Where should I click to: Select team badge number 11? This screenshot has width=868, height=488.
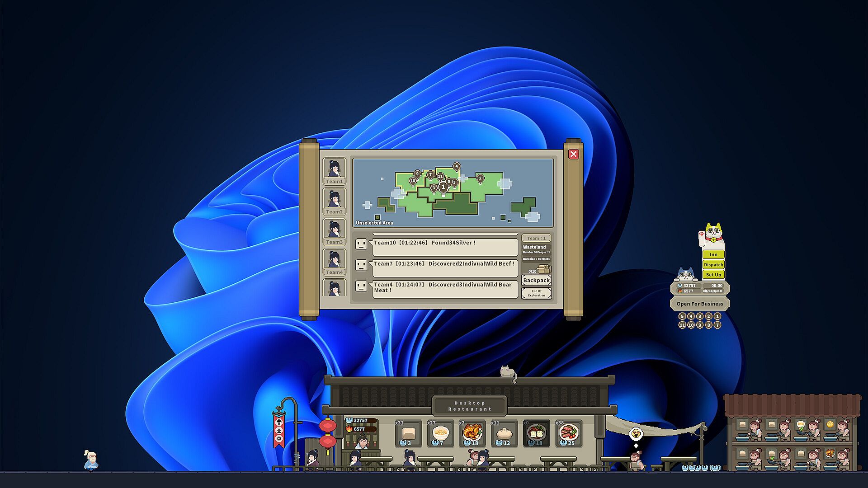pyautogui.click(x=682, y=325)
